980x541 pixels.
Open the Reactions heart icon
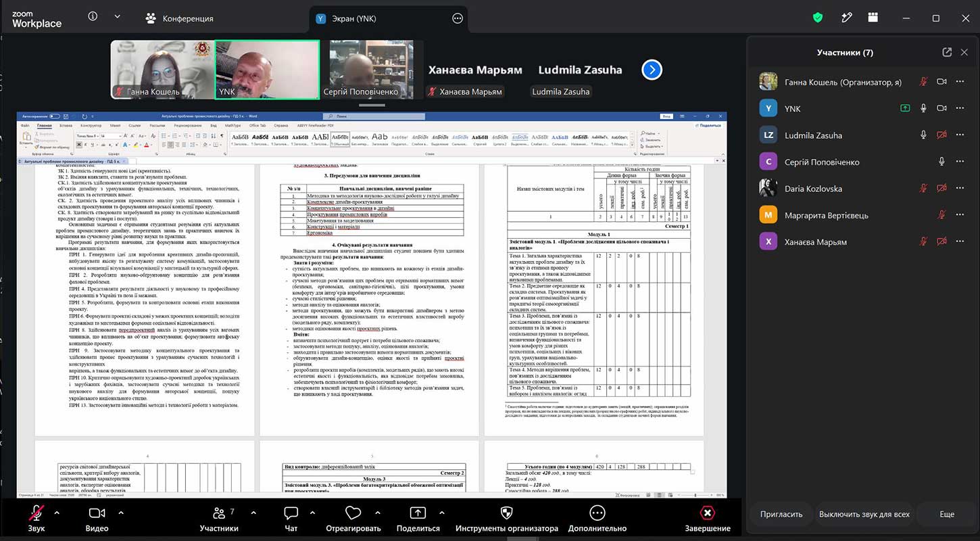[x=353, y=513]
